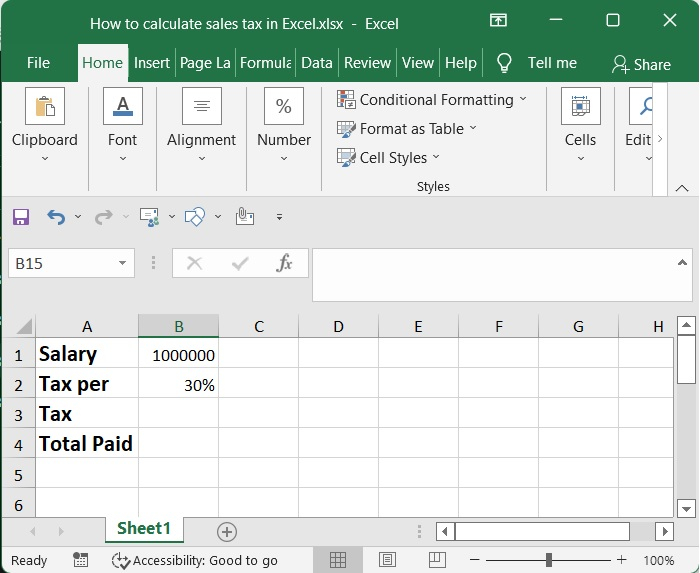The height and width of the screenshot is (573, 700).
Task: Click the zoom slider handle
Action: pos(548,560)
